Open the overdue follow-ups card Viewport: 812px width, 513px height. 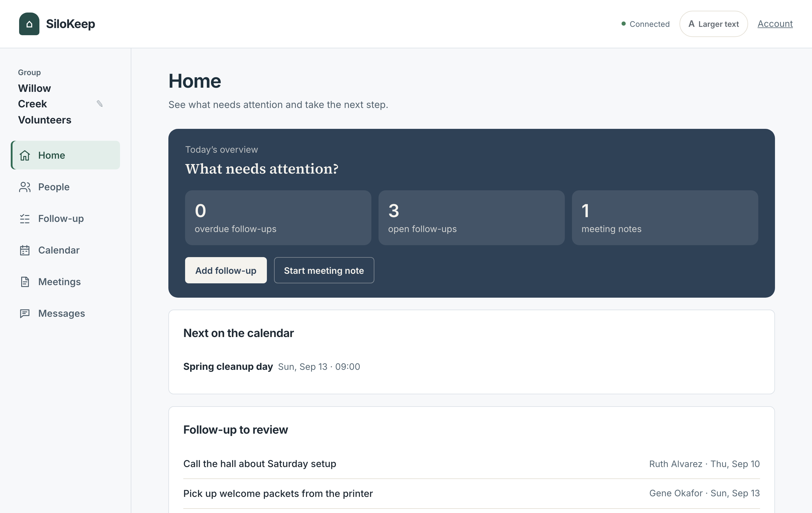pos(278,218)
